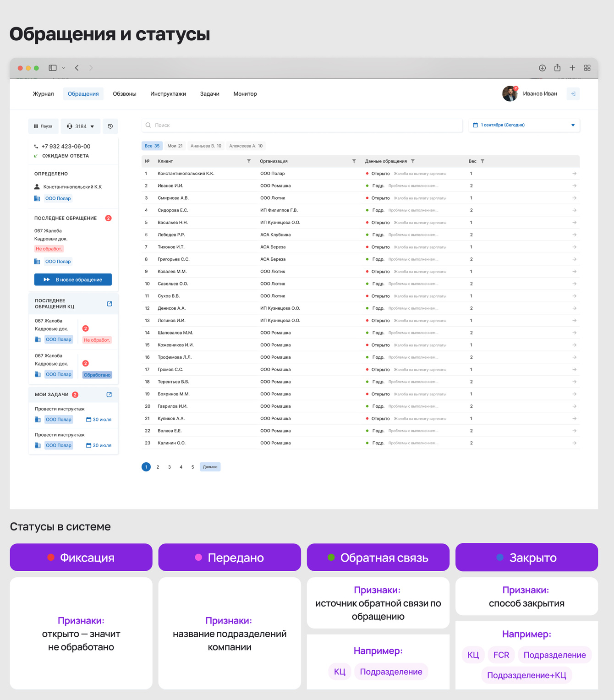This screenshot has width=614, height=700.
Task: Click into the Поиск search field
Action: tap(302, 125)
